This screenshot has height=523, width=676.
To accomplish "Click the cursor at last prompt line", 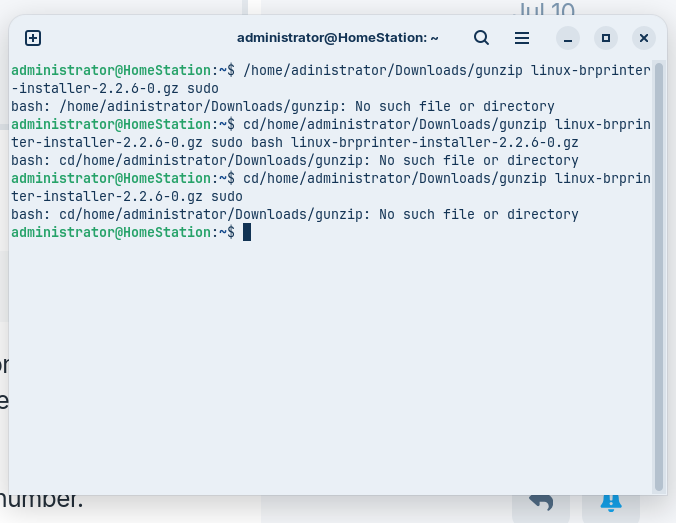I will click(247, 232).
